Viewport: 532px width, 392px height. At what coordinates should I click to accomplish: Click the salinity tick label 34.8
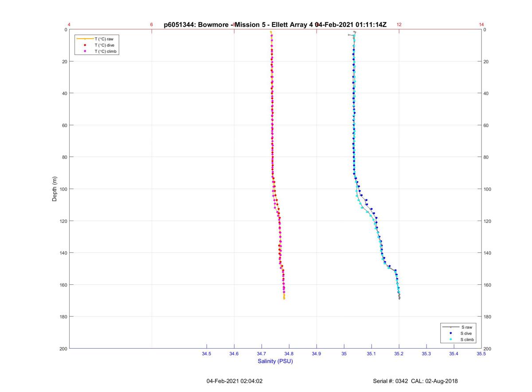[x=289, y=354]
